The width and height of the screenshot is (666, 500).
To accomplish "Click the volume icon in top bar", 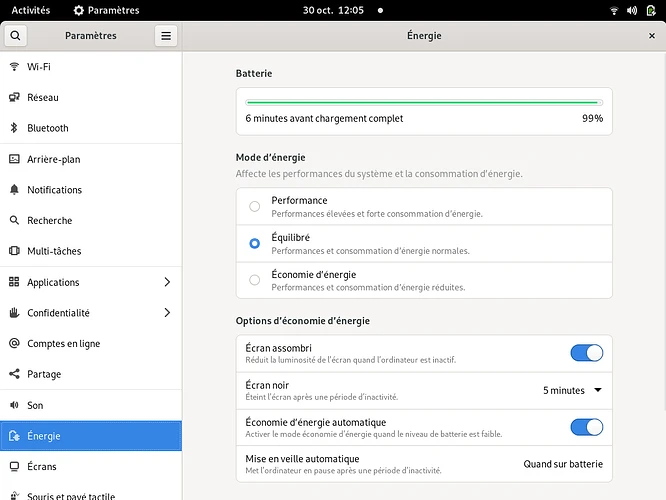I will (632, 10).
